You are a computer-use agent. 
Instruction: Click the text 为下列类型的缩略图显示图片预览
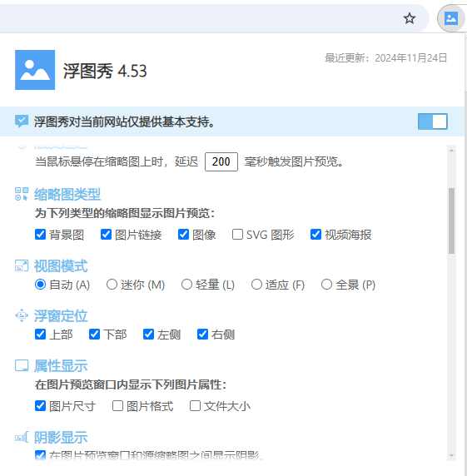[125, 213]
